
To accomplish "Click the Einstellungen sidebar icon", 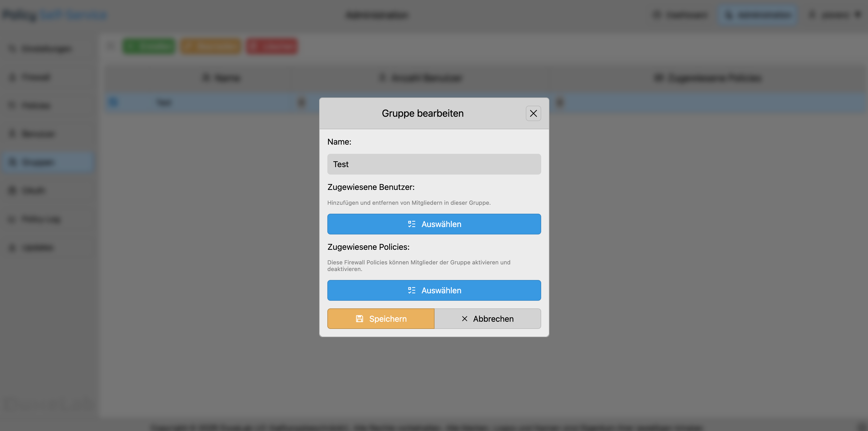I will pos(12,49).
